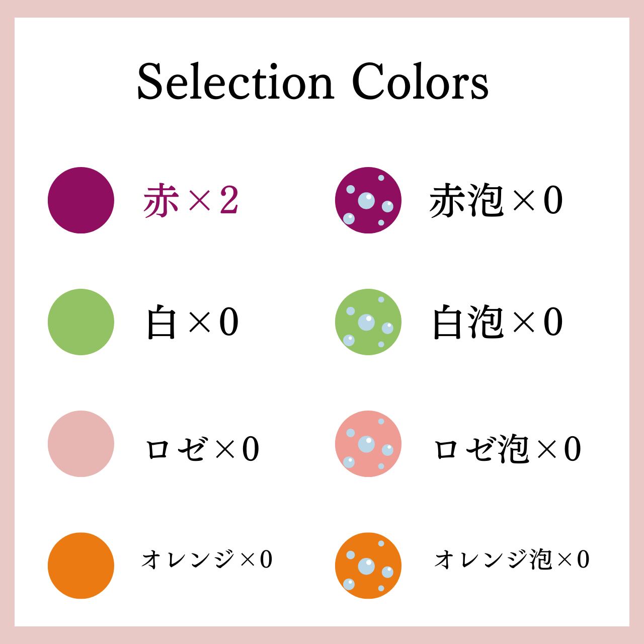Screen dimensions: 644x644
Task: Click the large center bubble in red sparkling icon
Action: (x=366, y=200)
